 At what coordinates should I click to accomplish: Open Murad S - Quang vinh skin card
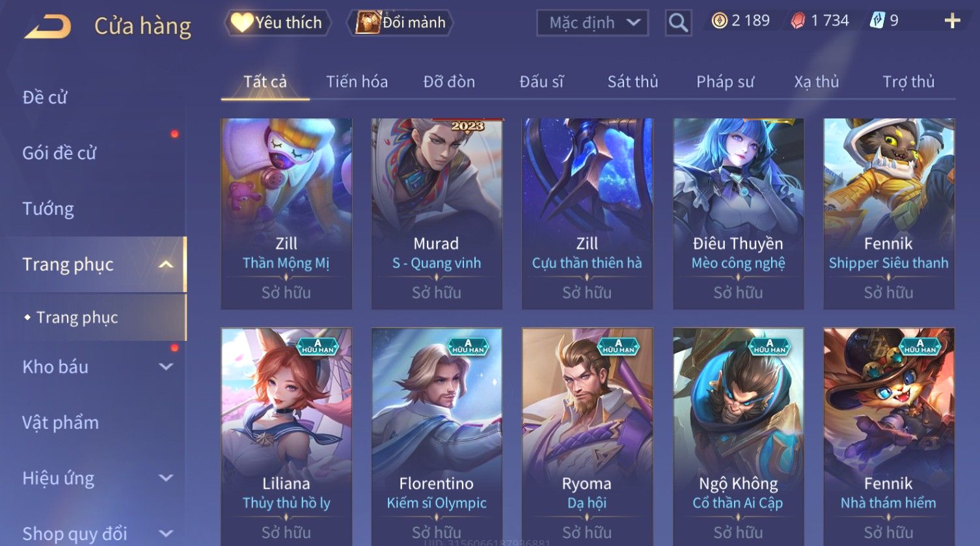[x=437, y=213]
